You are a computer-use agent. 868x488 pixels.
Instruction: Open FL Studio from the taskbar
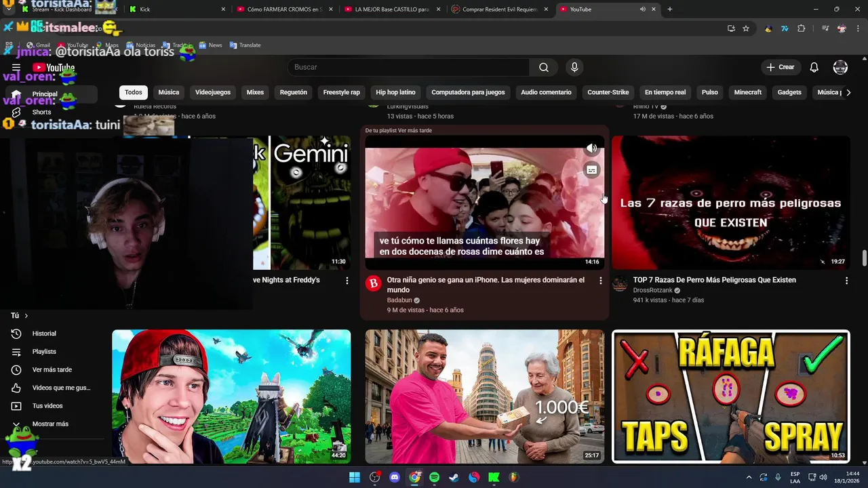[514, 477]
